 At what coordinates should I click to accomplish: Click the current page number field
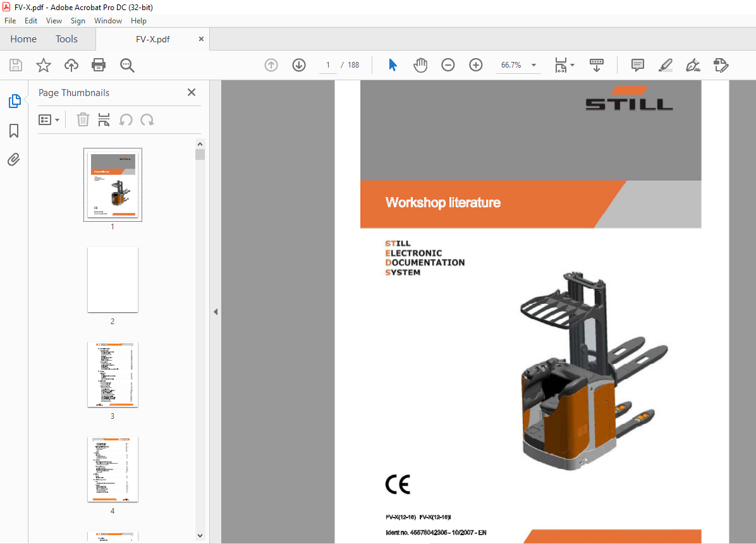328,65
